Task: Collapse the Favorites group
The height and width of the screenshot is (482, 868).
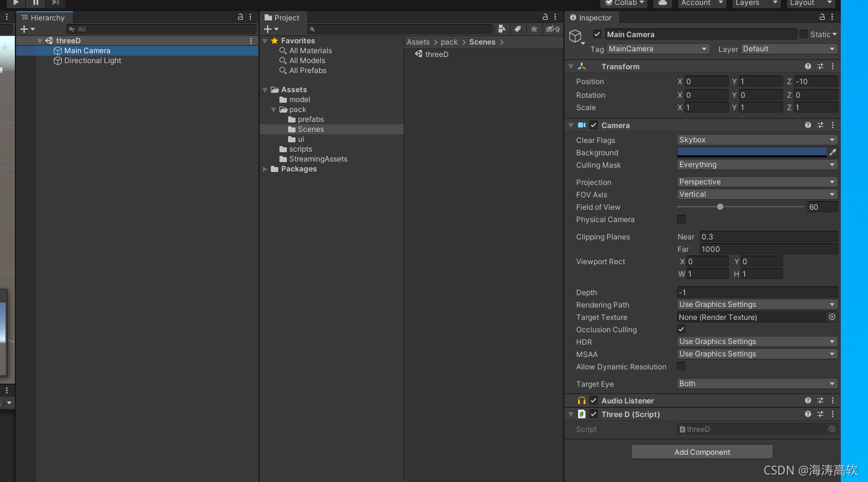Action: [x=265, y=41]
